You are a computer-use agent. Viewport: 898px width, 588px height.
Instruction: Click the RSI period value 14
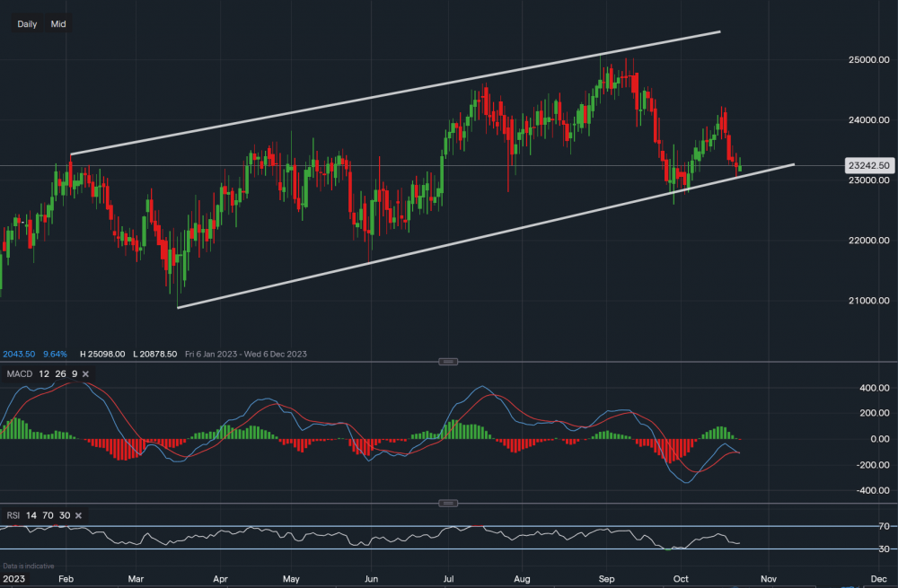[31, 515]
